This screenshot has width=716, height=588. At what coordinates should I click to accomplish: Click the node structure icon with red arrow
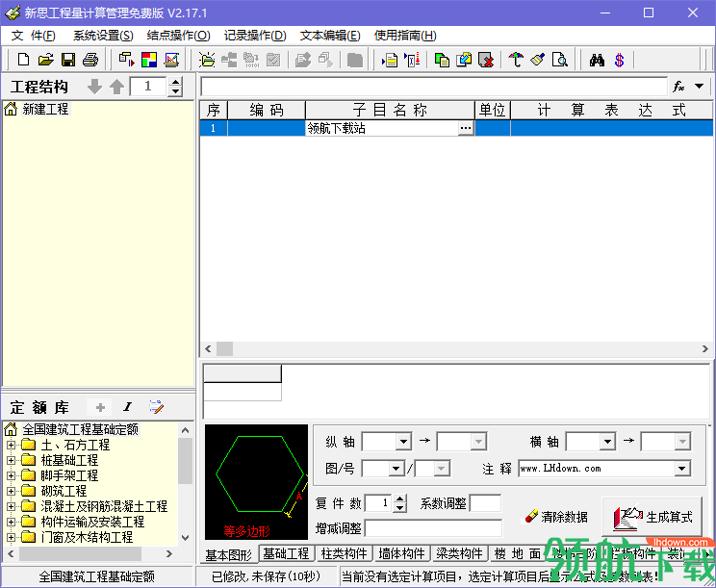tap(126, 60)
